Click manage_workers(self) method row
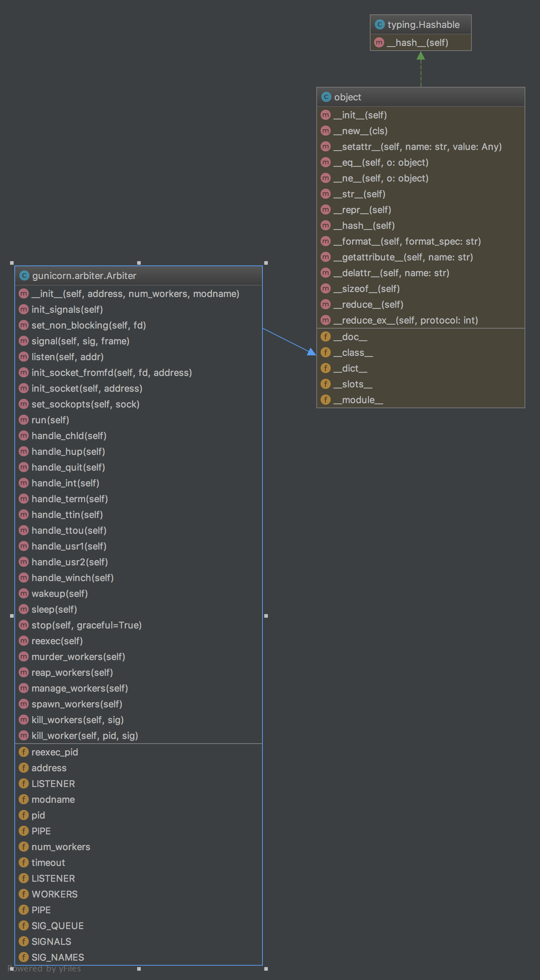This screenshot has width=540, height=980. coord(139,688)
